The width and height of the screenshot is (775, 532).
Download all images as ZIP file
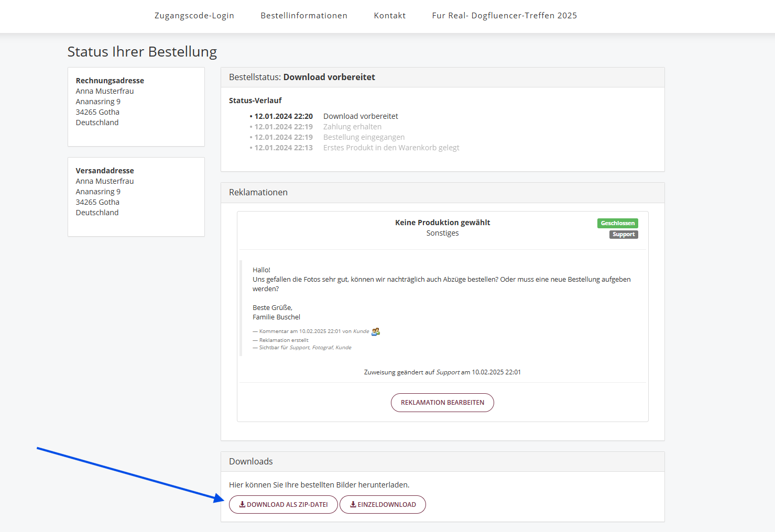coord(283,505)
